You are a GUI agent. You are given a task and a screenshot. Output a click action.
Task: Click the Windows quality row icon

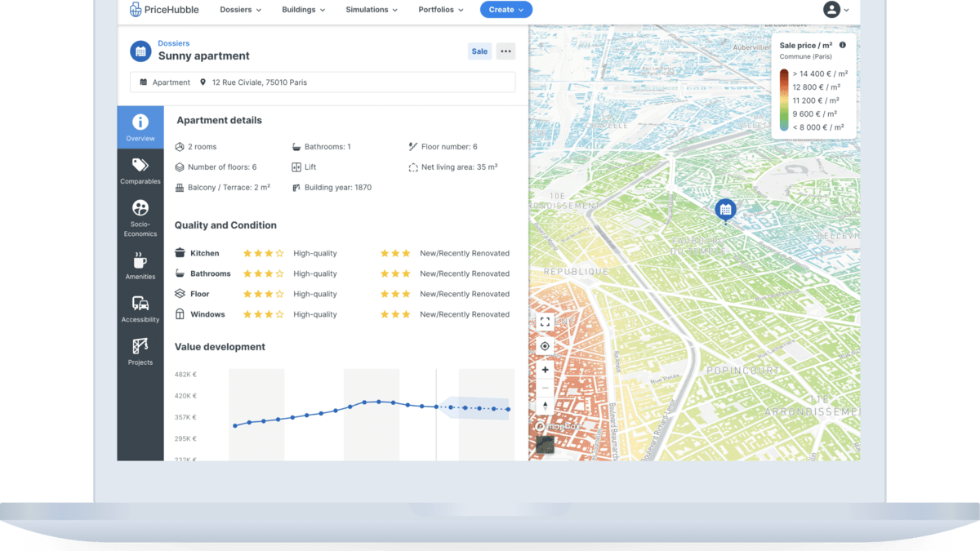180,314
